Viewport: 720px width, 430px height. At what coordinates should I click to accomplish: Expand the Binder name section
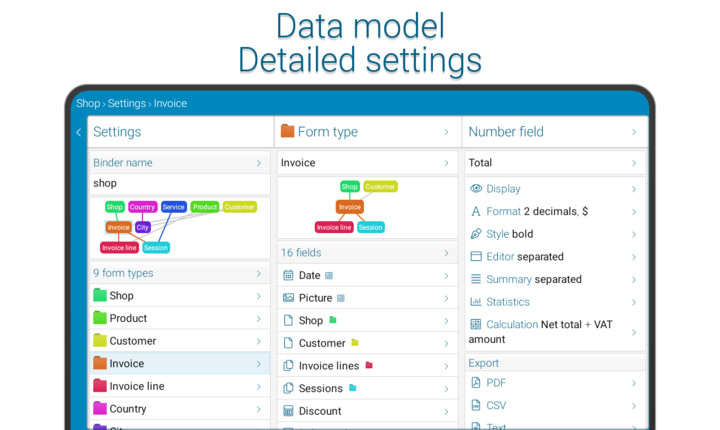[258, 163]
